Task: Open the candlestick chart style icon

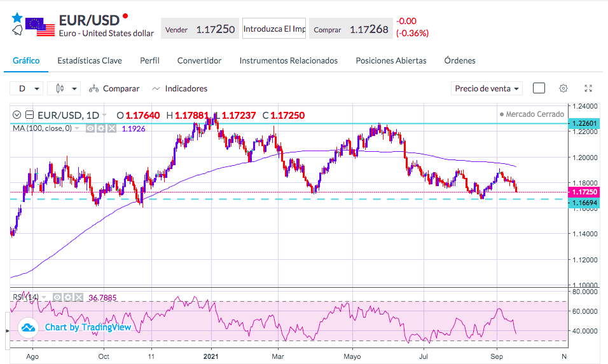Action: click(x=60, y=88)
